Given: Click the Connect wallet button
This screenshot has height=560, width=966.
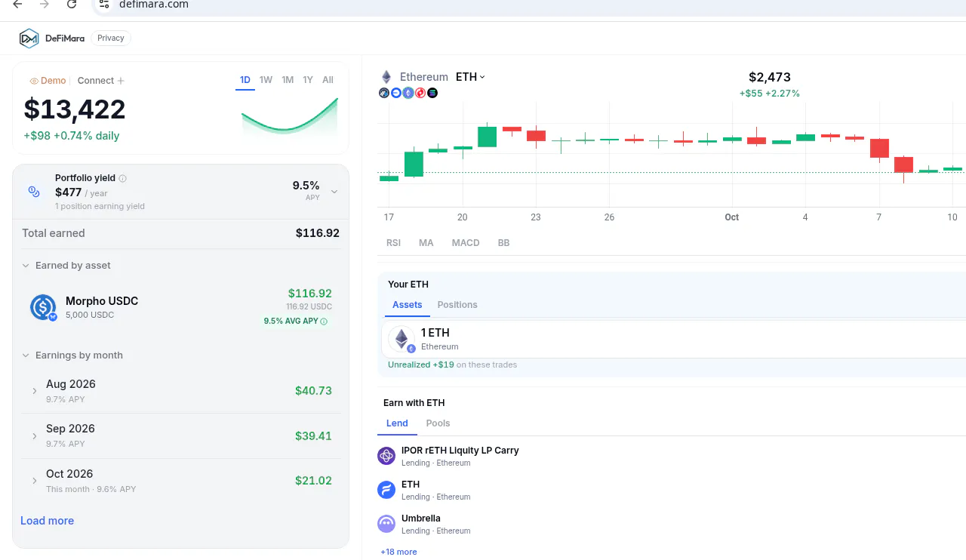Looking at the screenshot, I should pos(101,81).
